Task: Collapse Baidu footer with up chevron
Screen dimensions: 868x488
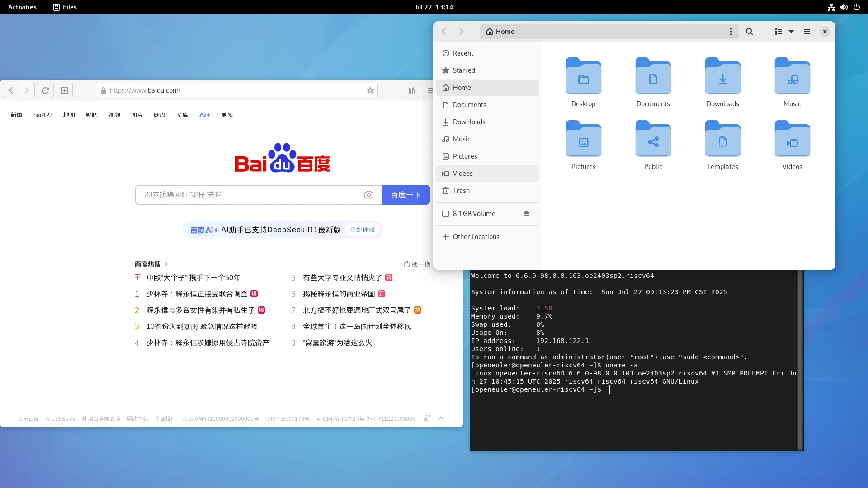Action: coord(441,418)
